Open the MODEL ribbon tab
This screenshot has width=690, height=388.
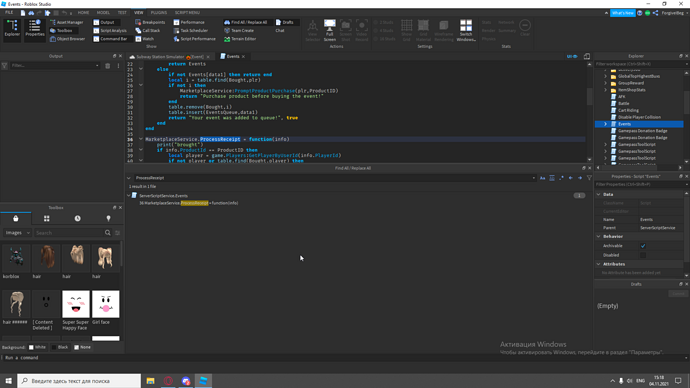(x=103, y=12)
